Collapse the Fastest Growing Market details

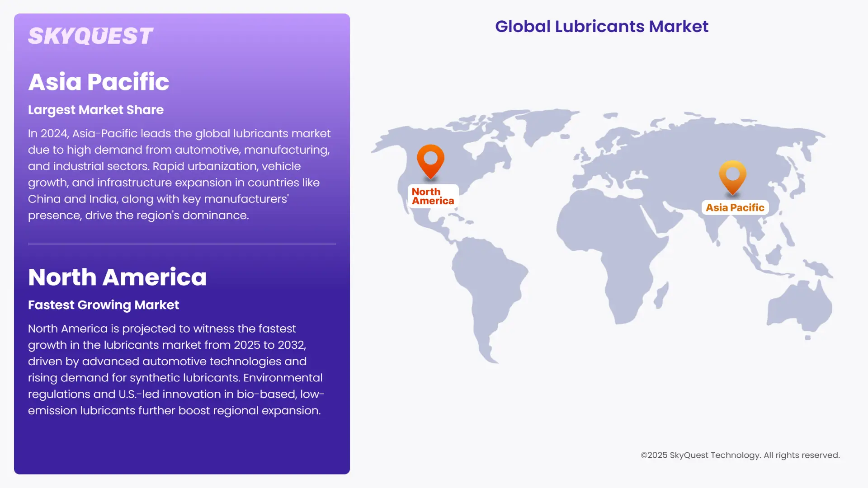pyautogui.click(x=104, y=305)
